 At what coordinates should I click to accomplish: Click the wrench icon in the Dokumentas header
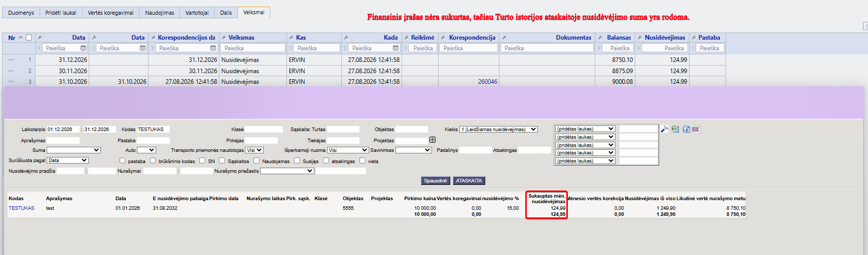504,38
